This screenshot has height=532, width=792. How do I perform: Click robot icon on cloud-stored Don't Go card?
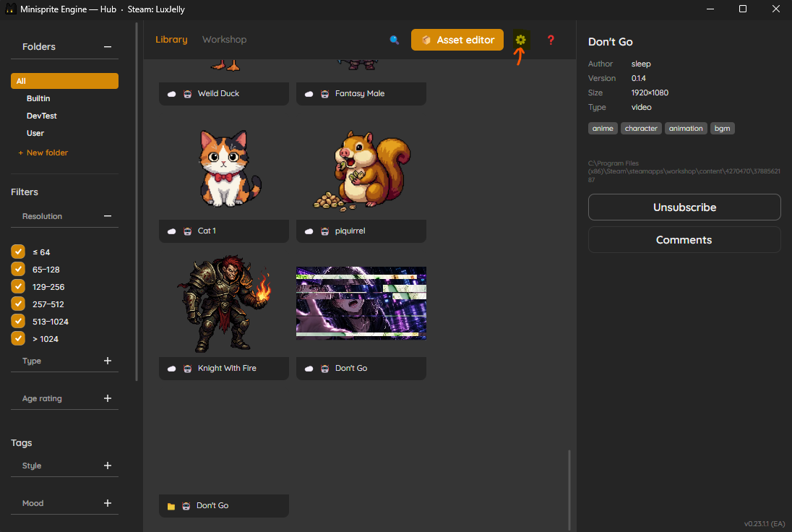[324, 369]
